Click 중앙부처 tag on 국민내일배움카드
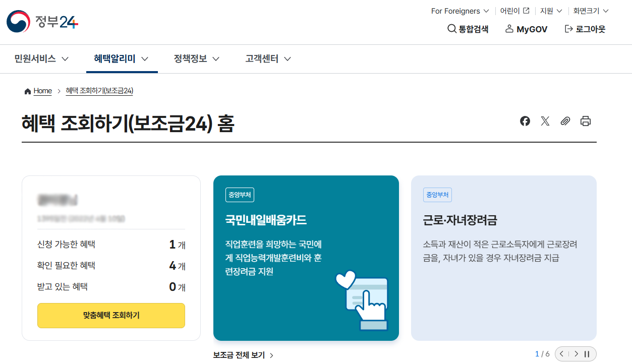The height and width of the screenshot is (364, 632). [240, 195]
